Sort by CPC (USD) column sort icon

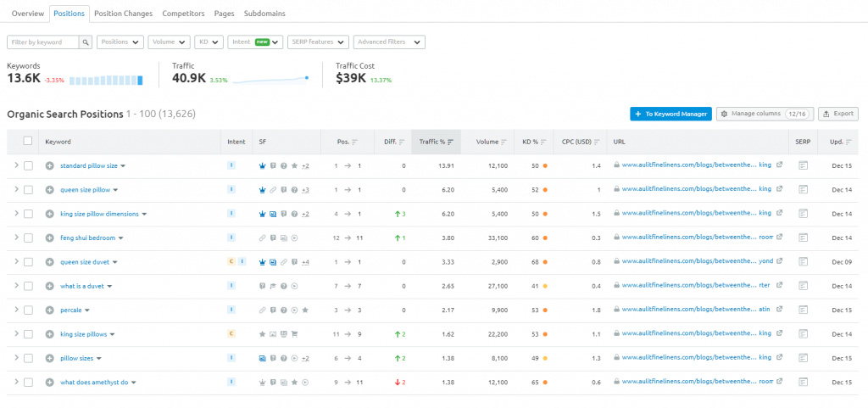coord(597,142)
